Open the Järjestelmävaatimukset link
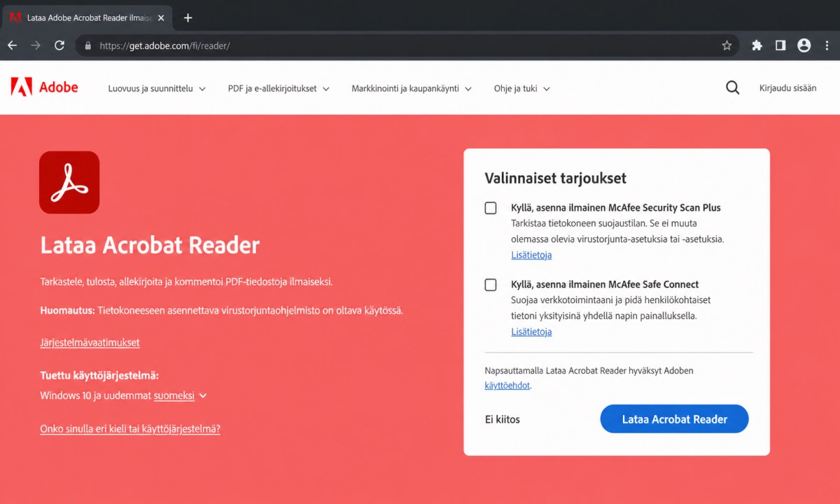The height and width of the screenshot is (504, 840). pos(90,342)
